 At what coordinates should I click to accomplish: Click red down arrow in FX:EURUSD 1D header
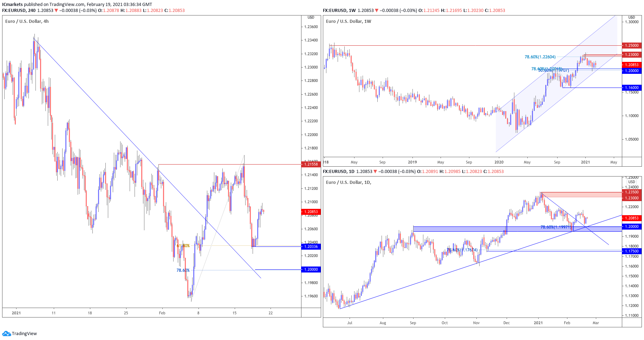(x=375, y=172)
